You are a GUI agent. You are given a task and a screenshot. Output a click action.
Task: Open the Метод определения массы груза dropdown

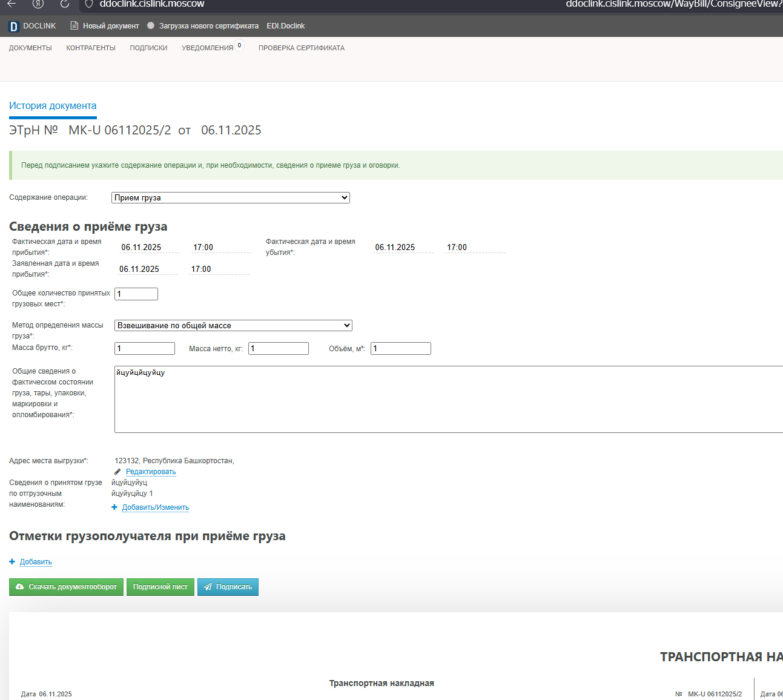(x=233, y=325)
